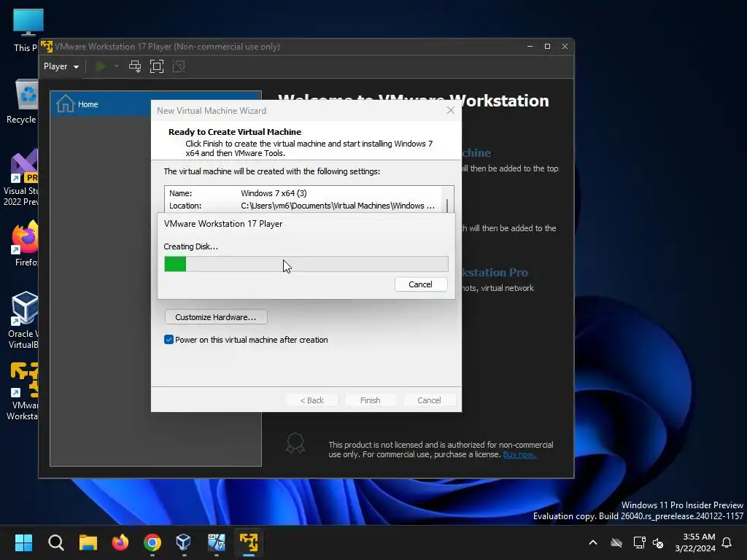Click the green power on play icon
This screenshot has height=560, width=747.
(x=101, y=66)
